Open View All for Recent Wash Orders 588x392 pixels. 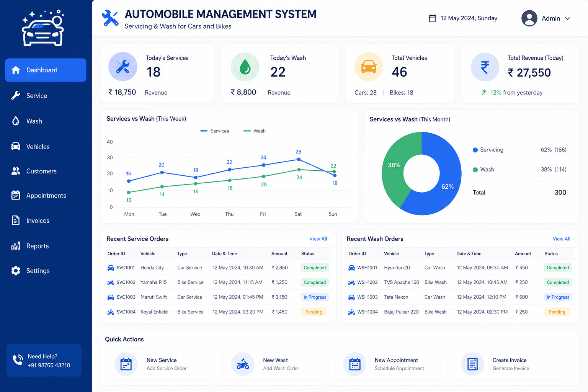[562, 239]
